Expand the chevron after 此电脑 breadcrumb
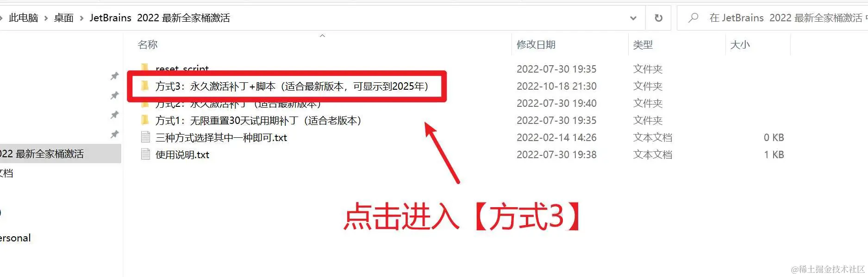Viewport: 868px width, 277px height. 46,18
